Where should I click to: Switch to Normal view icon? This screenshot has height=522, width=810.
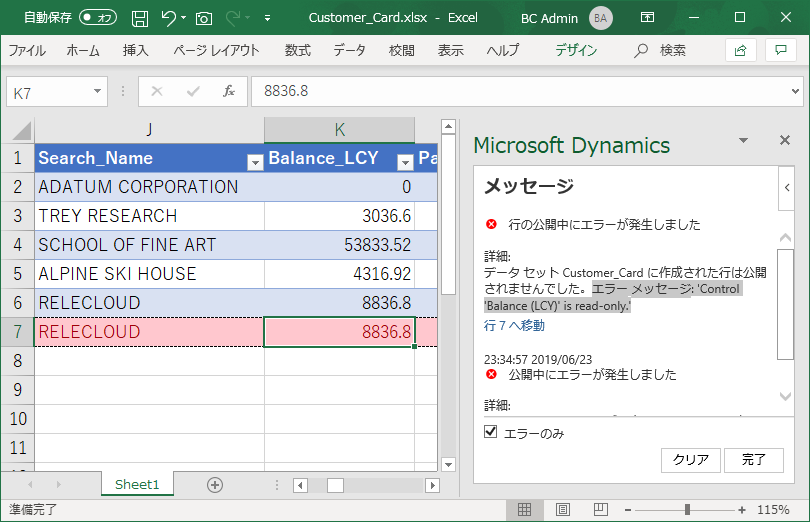[x=524, y=510]
